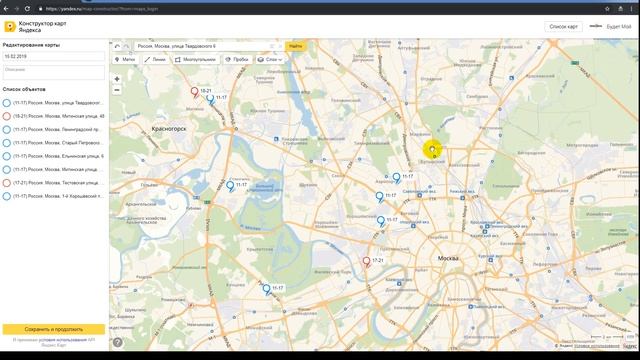
Task: Click red circle icon beside (18-21) Митинская улица, 40
Action: click(x=7, y=116)
